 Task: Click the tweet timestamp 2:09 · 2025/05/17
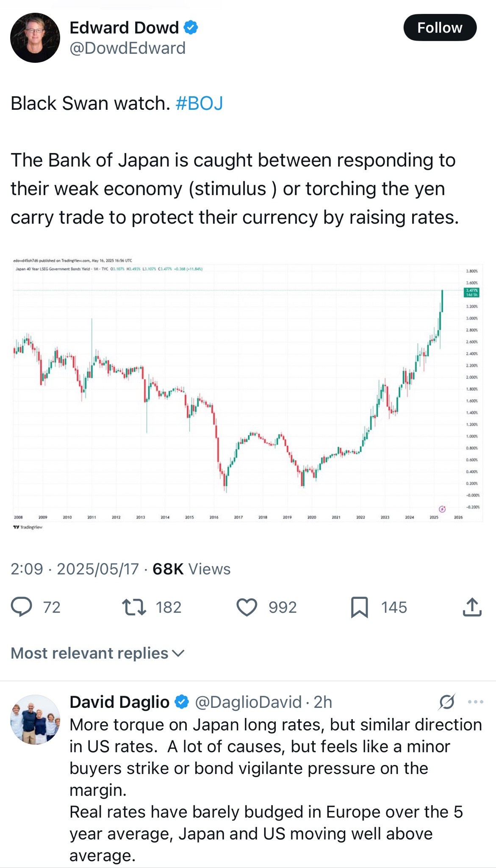[75, 569]
